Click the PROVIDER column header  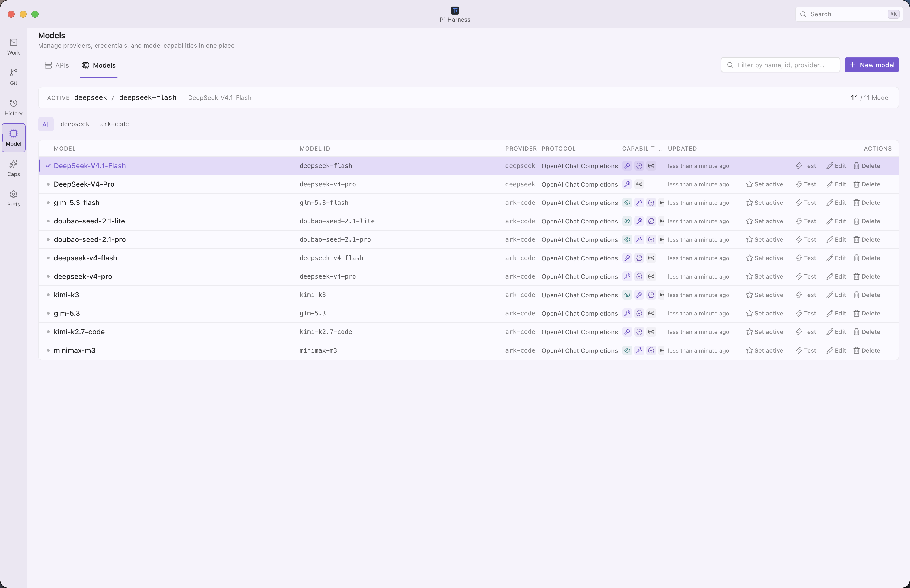pos(521,149)
